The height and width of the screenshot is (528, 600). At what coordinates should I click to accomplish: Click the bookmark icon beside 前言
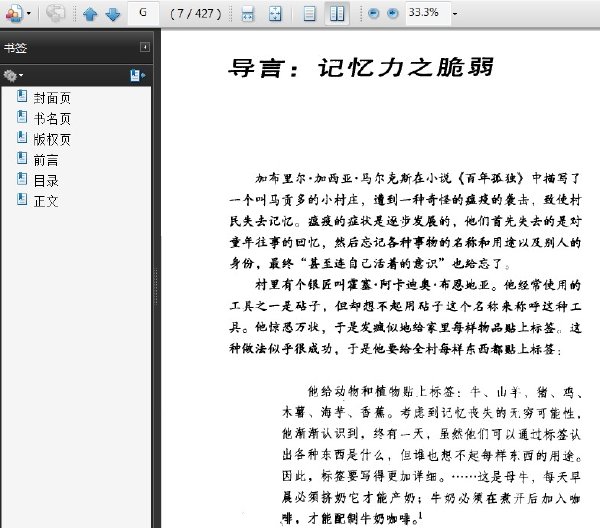22,158
